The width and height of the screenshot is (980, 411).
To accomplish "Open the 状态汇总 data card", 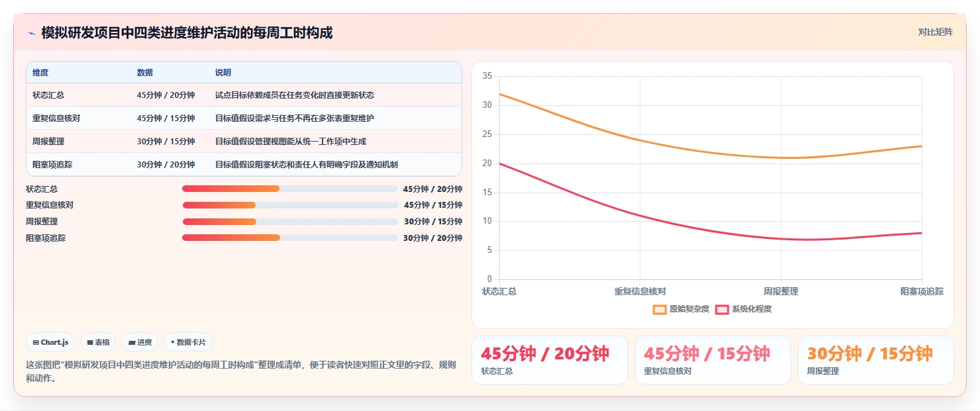I will [550, 360].
